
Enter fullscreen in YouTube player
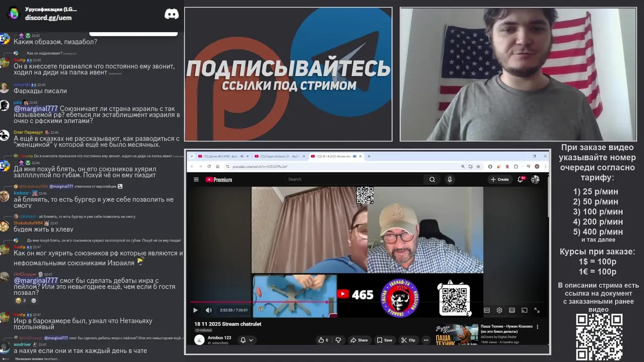click(x=537, y=310)
